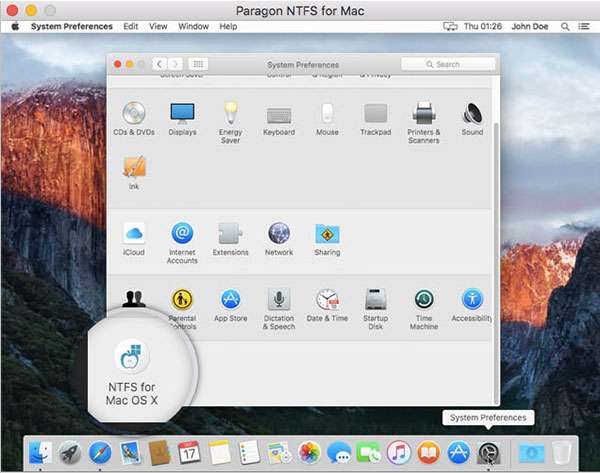
Task: Open Energy Saver settings
Action: point(231,122)
